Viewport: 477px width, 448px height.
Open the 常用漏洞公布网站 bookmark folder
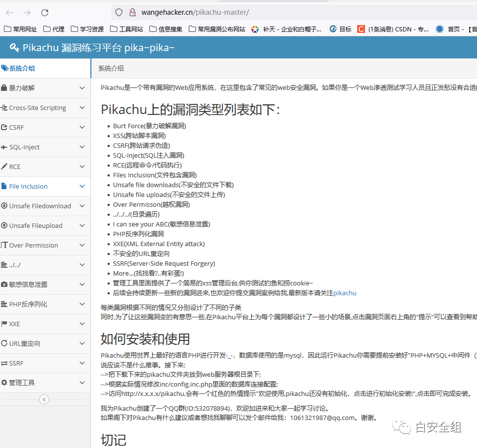pos(217,29)
